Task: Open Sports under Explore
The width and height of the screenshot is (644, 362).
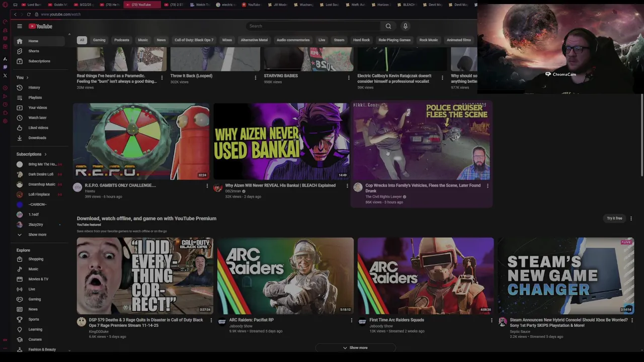Action: click(x=38, y=319)
